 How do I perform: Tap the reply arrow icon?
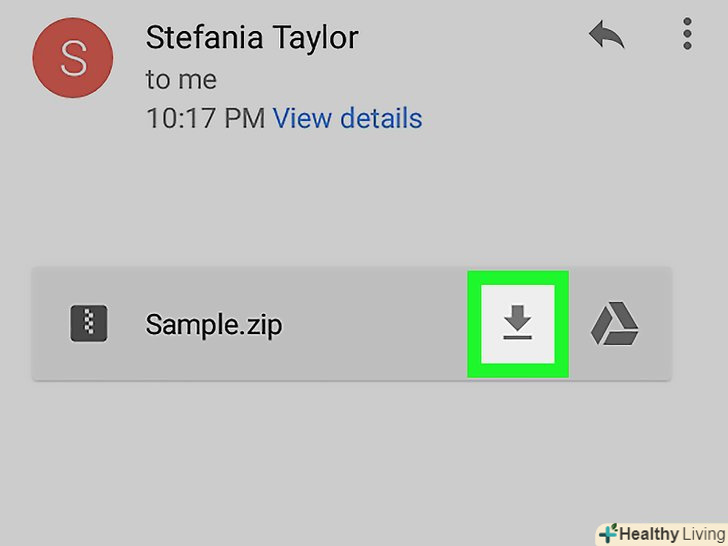(607, 37)
